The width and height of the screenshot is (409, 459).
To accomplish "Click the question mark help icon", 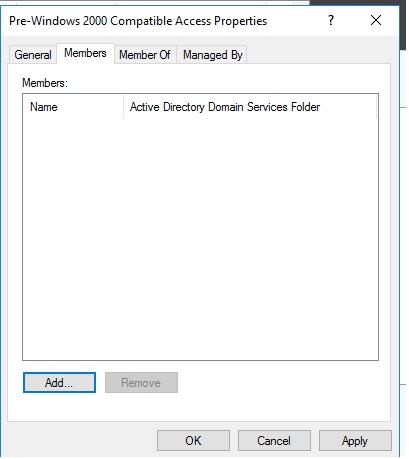I will point(331,21).
